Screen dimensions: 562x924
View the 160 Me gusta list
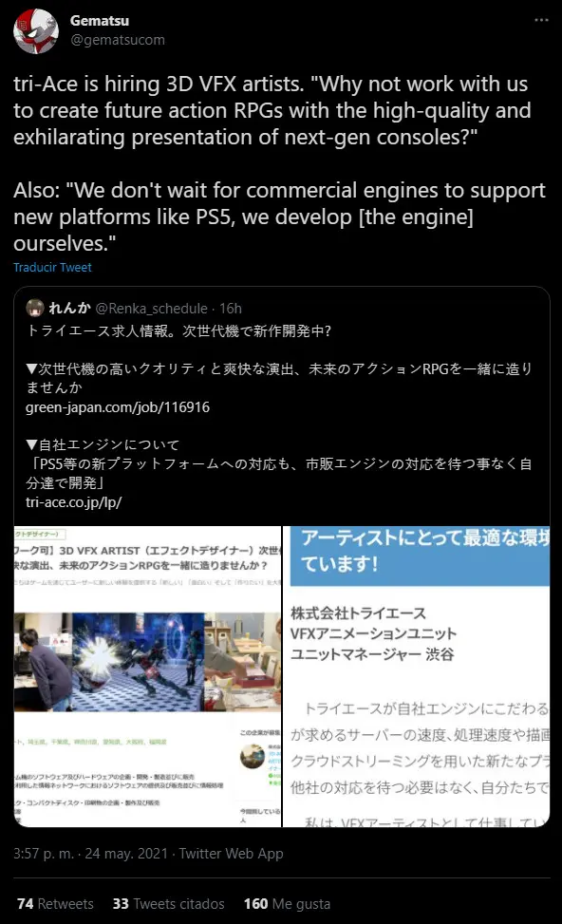(287, 904)
